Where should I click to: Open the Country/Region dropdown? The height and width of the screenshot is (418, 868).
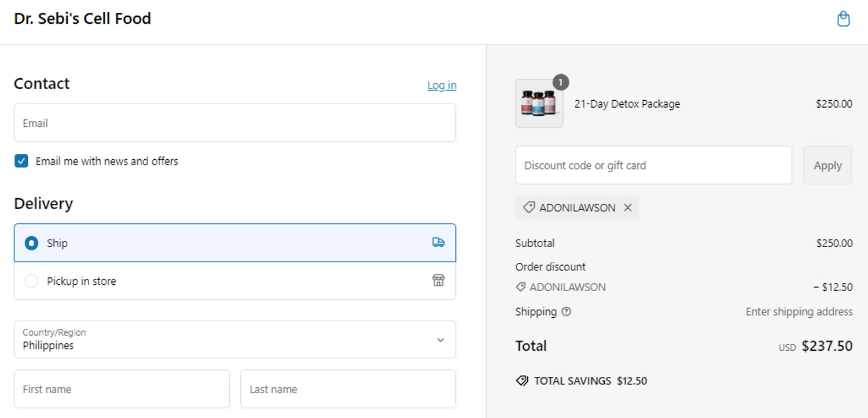click(235, 340)
